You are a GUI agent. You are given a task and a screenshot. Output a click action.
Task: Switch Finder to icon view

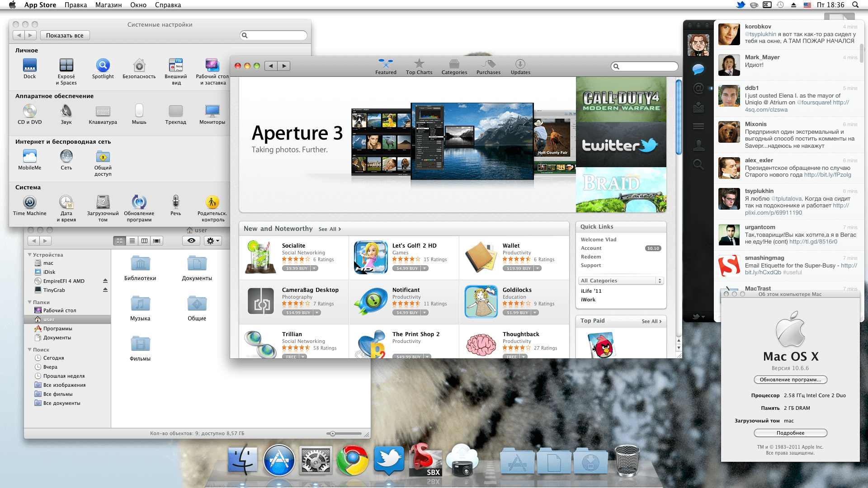[119, 241]
